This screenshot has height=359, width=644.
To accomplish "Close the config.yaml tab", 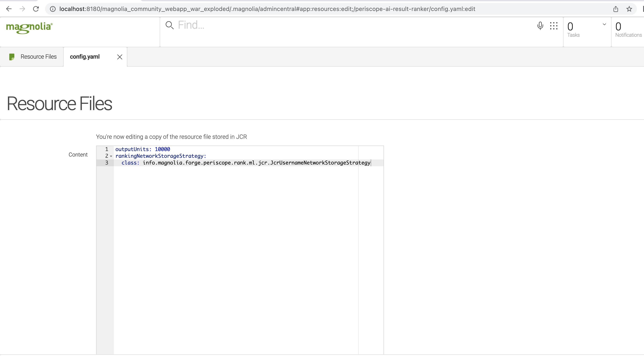I will (x=119, y=57).
